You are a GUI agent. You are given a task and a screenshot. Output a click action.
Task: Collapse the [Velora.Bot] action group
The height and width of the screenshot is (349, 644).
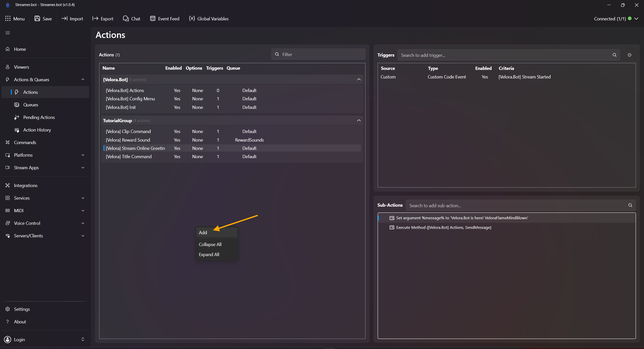click(359, 79)
